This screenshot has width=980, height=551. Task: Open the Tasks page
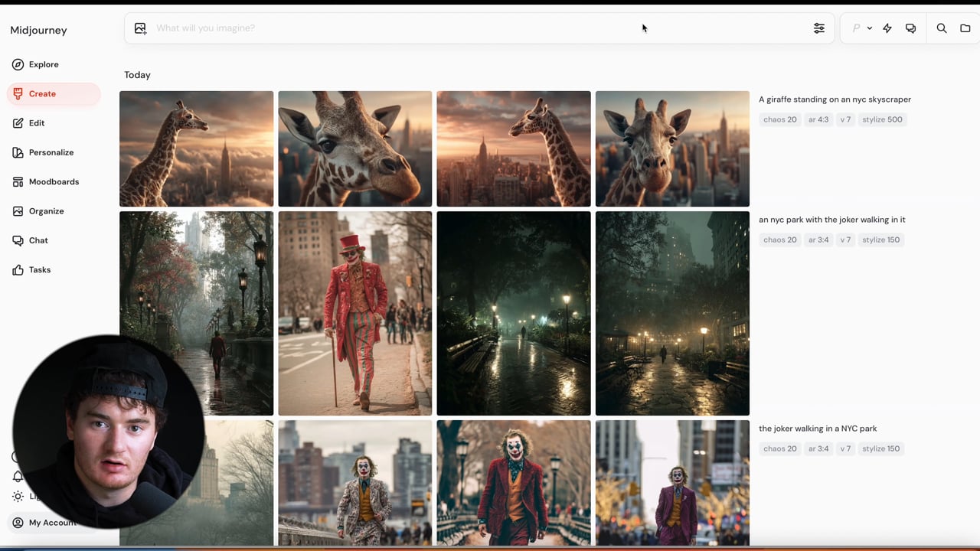40,270
